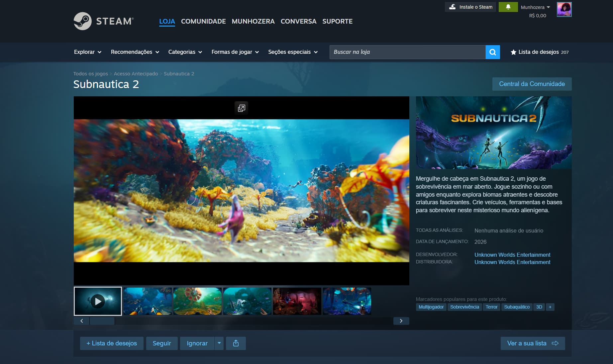Click the share icon beside the Ignorar button
The image size is (613, 364).
click(236, 343)
